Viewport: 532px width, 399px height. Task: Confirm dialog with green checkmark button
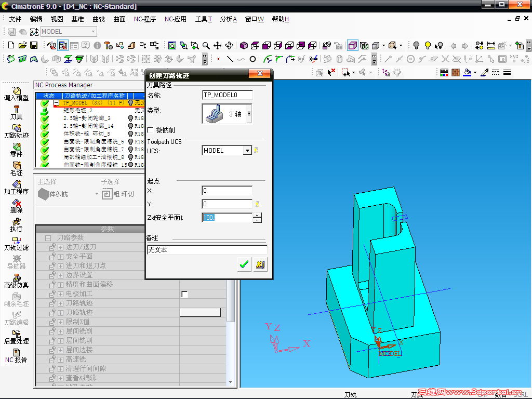pos(244,264)
